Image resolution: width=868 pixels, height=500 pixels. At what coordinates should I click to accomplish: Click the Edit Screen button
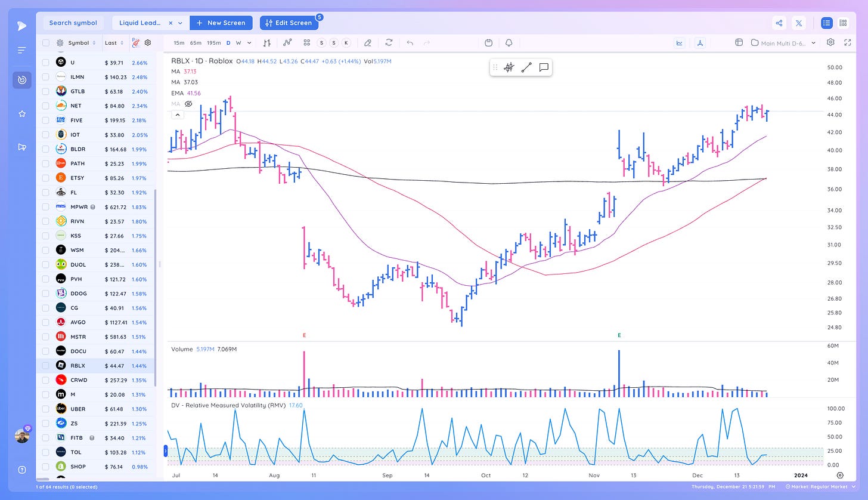pyautogui.click(x=289, y=23)
